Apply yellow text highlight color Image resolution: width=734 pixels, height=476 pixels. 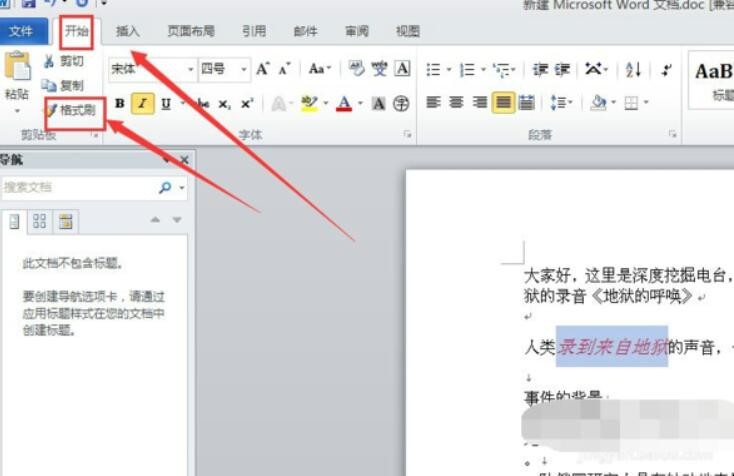click(309, 103)
